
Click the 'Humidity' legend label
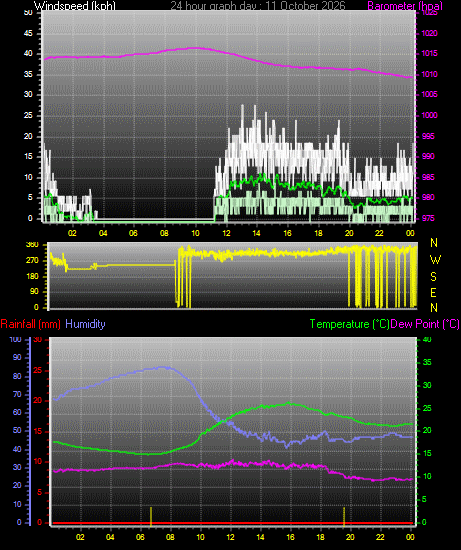click(x=85, y=324)
